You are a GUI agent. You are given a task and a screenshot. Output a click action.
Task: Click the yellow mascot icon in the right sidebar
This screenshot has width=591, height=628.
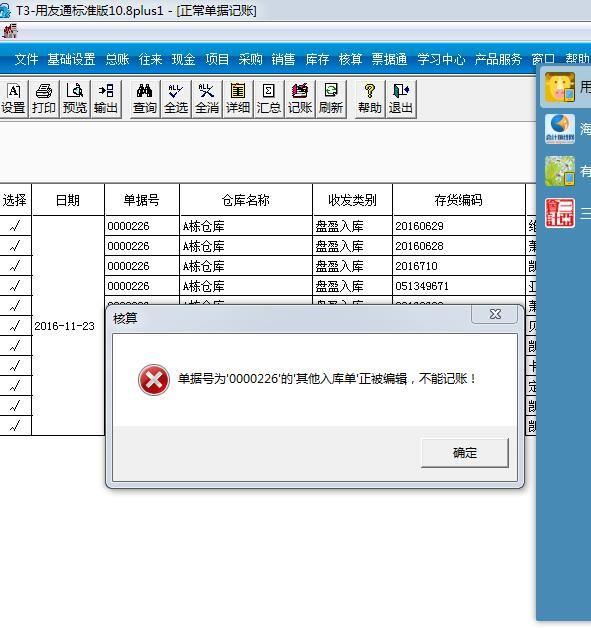pyautogui.click(x=560, y=87)
